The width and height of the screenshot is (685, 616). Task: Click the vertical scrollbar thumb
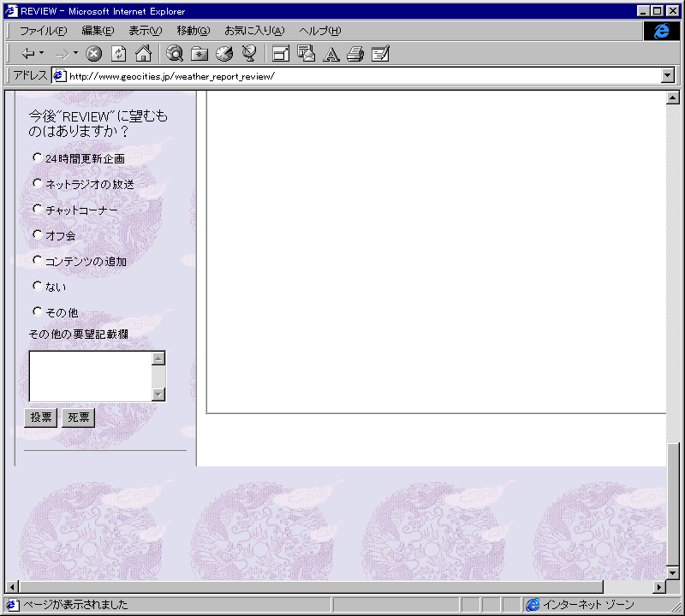(673, 504)
